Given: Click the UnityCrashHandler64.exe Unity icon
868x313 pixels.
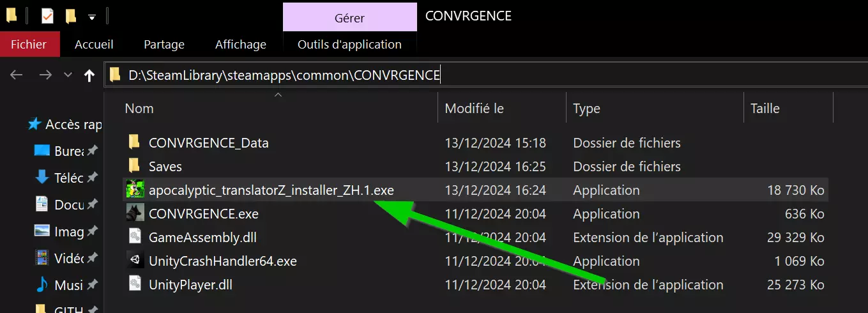Looking at the screenshot, I should click(x=135, y=261).
